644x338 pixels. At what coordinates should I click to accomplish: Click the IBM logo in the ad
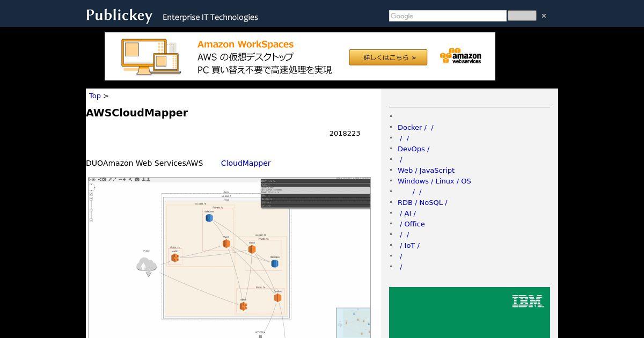tap(528, 301)
